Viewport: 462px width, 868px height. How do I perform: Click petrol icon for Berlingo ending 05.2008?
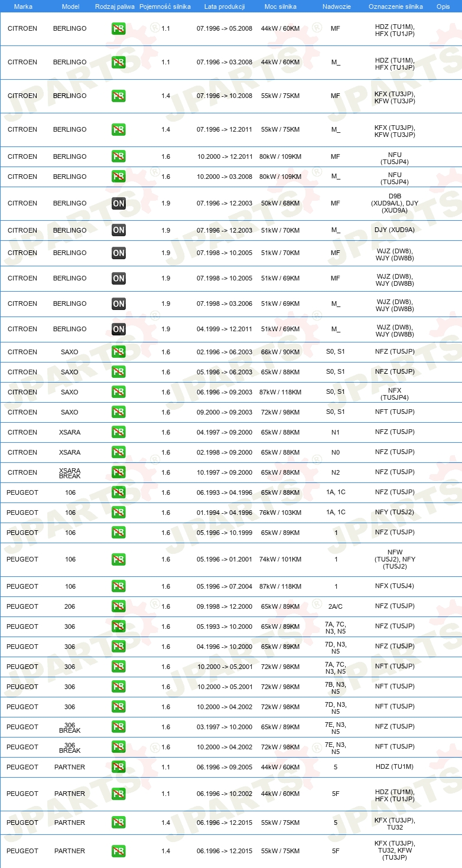pos(119,28)
